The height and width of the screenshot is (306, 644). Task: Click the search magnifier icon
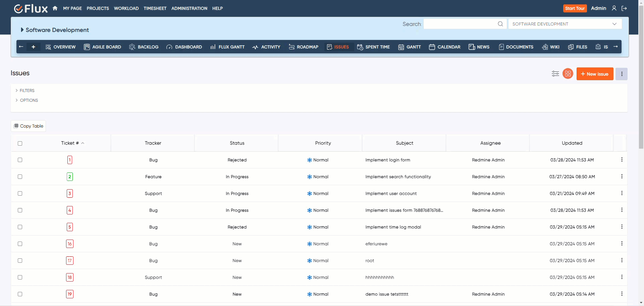pos(500,24)
